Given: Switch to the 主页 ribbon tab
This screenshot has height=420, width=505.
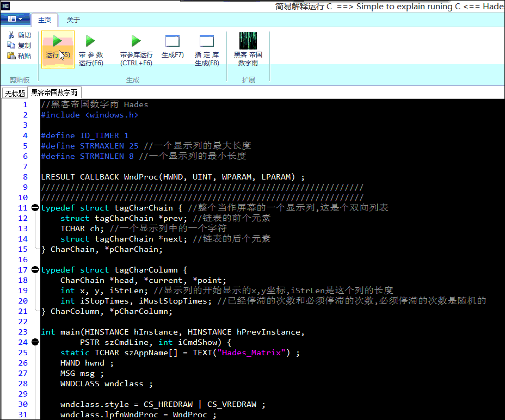Looking at the screenshot, I should pyautogui.click(x=45, y=20).
